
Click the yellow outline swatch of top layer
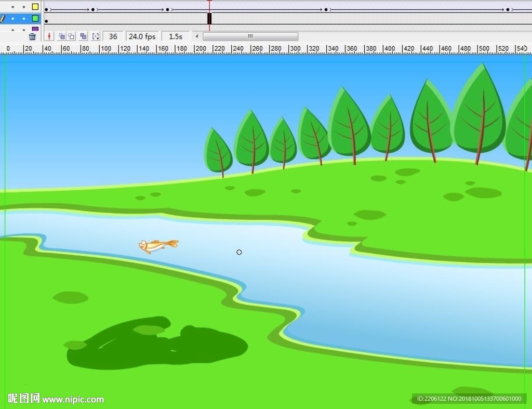coord(35,7)
